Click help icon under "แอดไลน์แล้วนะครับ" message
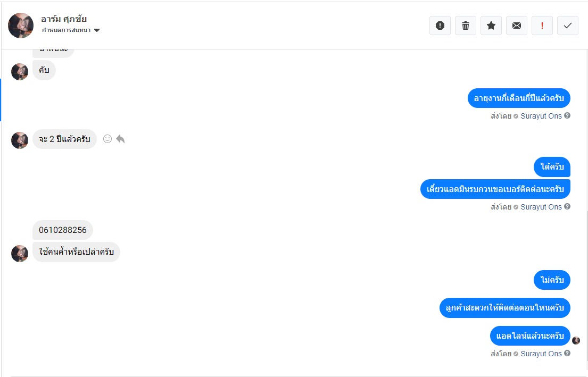The width and height of the screenshot is (588, 377). pyautogui.click(x=567, y=353)
